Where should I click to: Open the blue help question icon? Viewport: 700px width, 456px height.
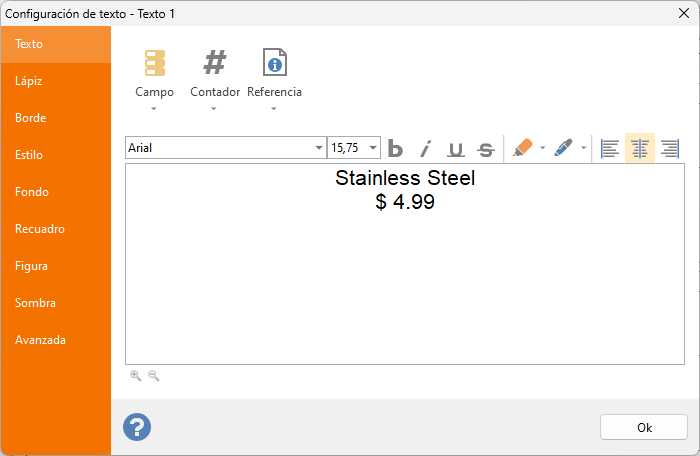137,427
